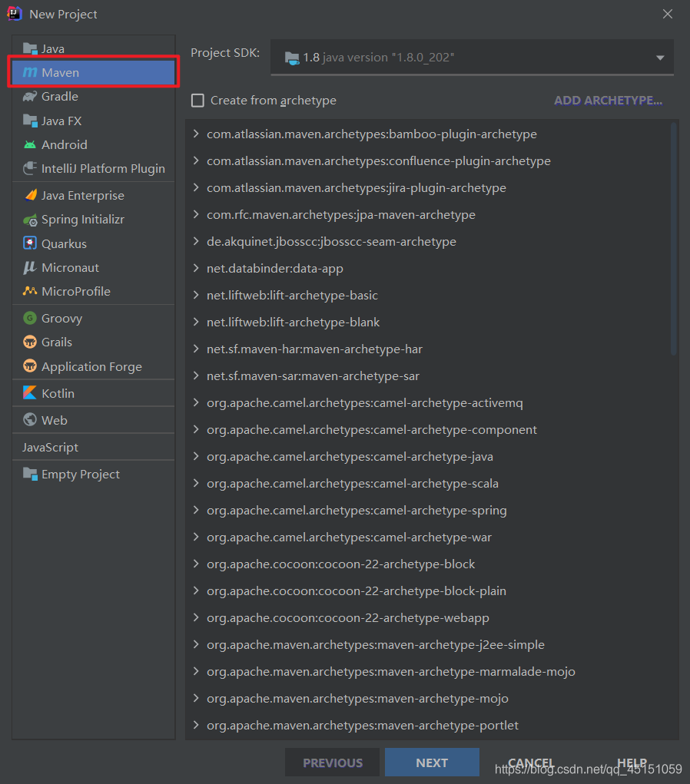Select Java Enterprise project type label

click(x=83, y=196)
